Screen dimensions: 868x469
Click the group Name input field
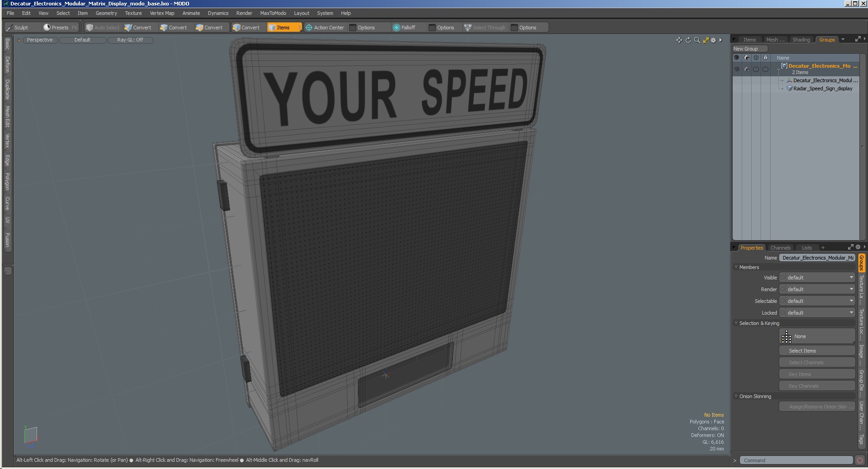coord(817,258)
